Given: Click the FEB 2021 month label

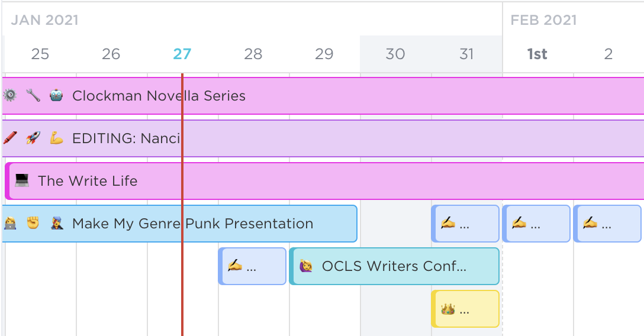Looking at the screenshot, I should point(543,20).
